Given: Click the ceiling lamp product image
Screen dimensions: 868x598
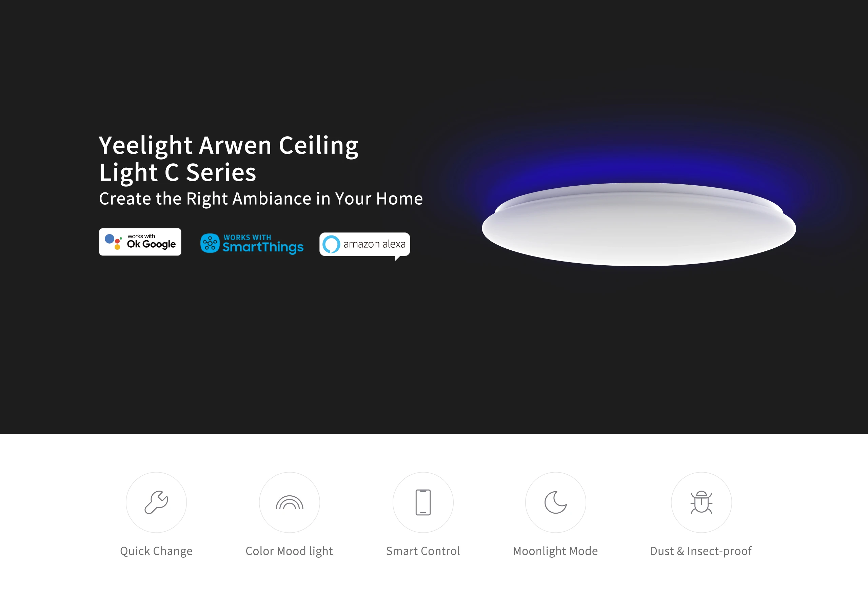Looking at the screenshot, I should coord(639,224).
